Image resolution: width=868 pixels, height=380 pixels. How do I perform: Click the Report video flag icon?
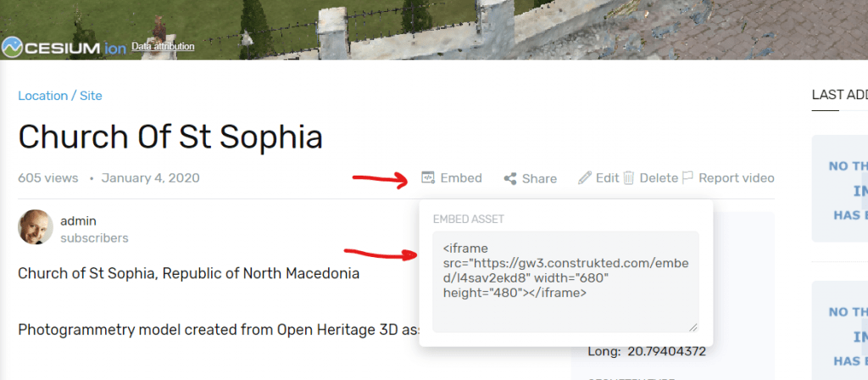pyautogui.click(x=687, y=178)
